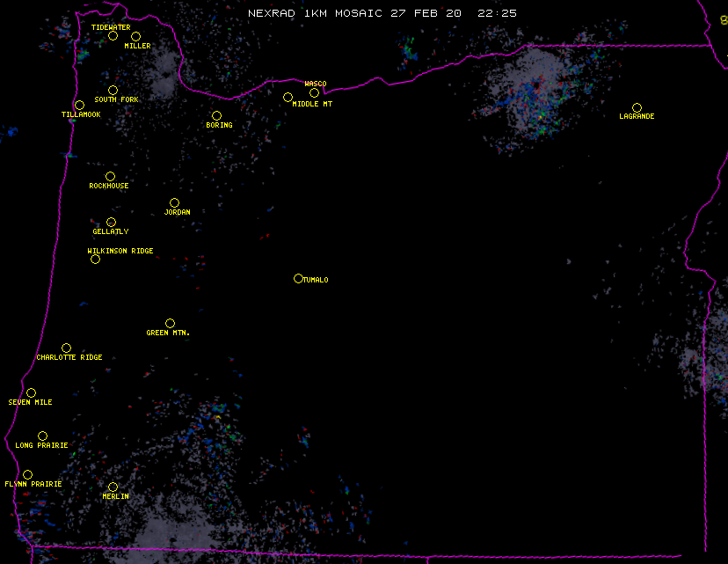Select the Jordan station marker
This screenshot has width=728, height=564.
pos(174,202)
